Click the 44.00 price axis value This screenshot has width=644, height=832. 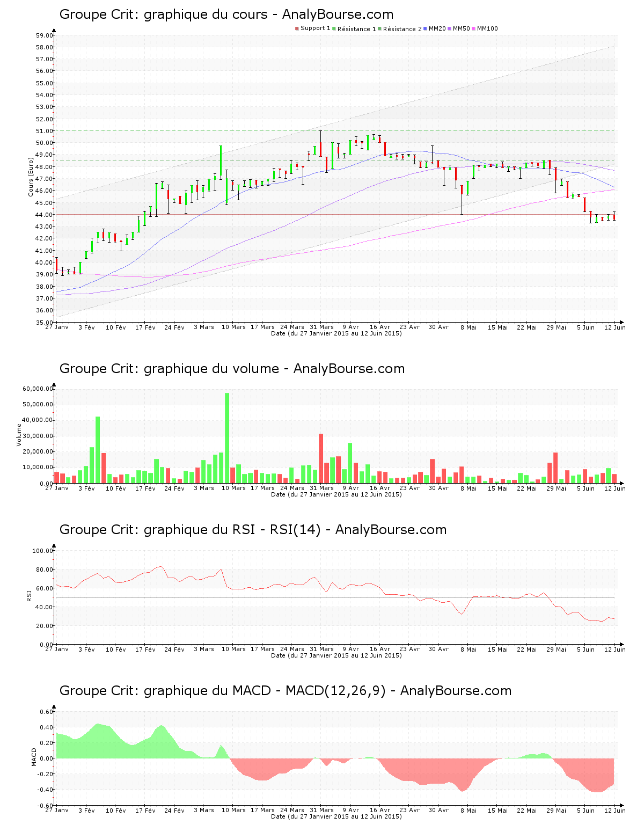tap(45, 215)
